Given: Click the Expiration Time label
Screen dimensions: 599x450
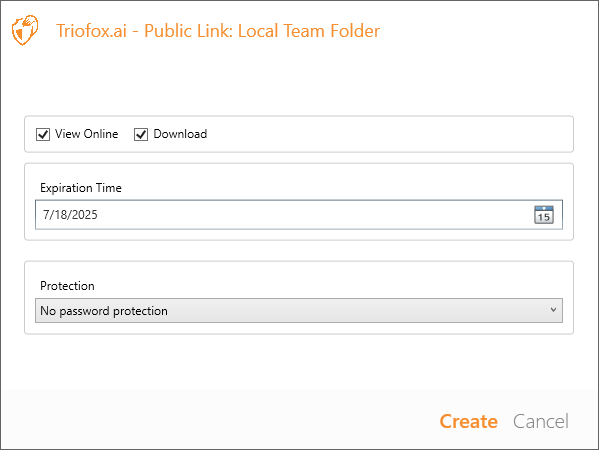Looking at the screenshot, I should point(81,188).
